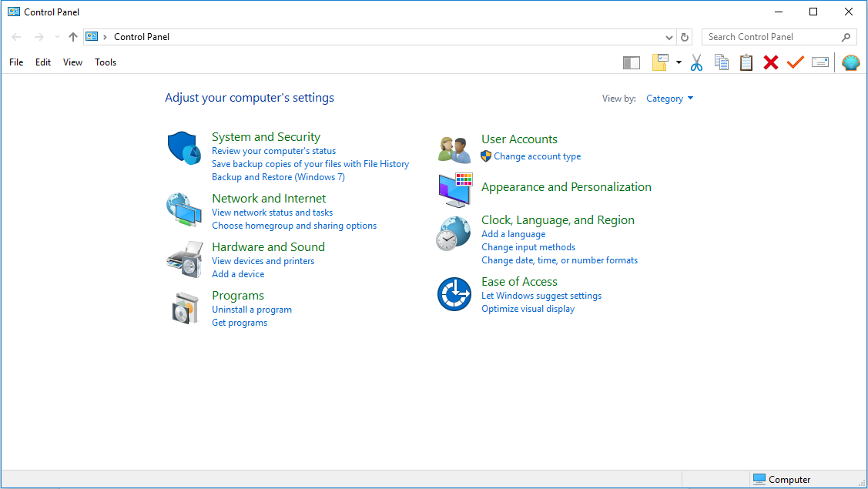Open the Ease of Access heading

pyautogui.click(x=519, y=282)
